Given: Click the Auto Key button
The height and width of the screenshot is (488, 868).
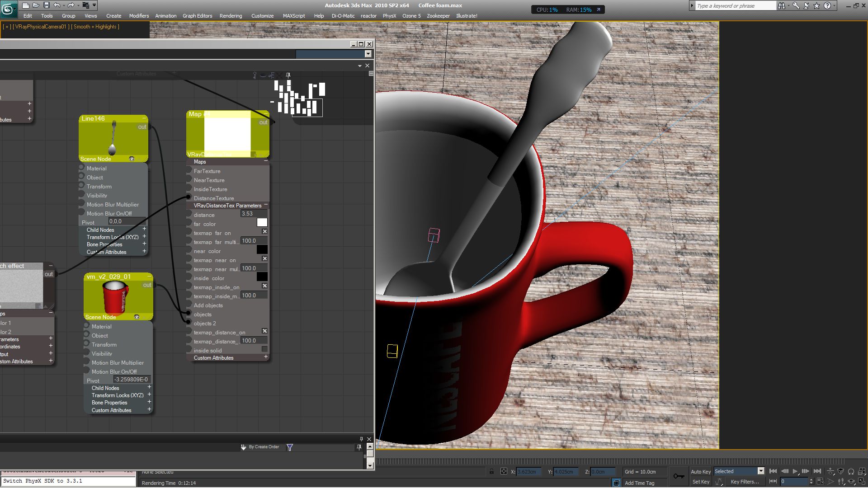Looking at the screenshot, I should pos(700,472).
